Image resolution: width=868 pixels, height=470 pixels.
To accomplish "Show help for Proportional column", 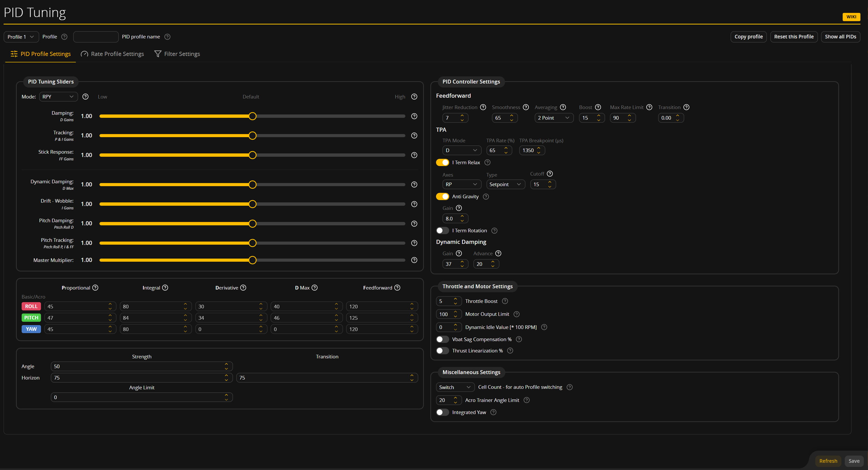I will (95, 288).
